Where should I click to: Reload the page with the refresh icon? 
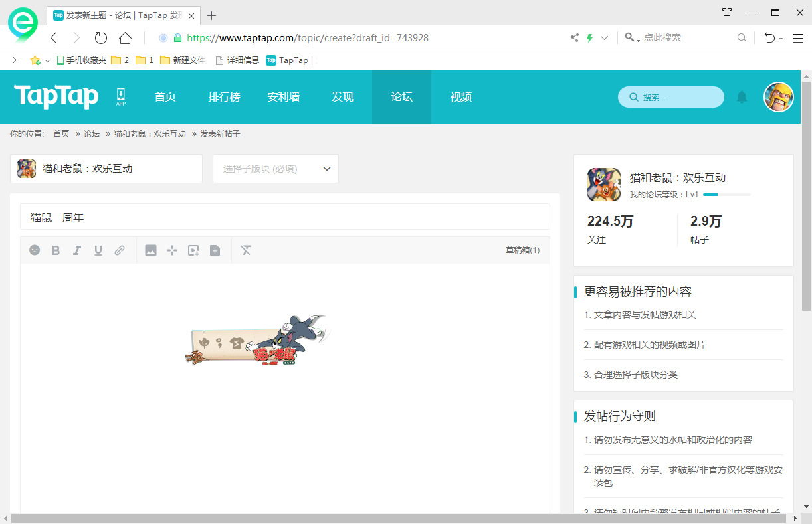[x=101, y=38]
